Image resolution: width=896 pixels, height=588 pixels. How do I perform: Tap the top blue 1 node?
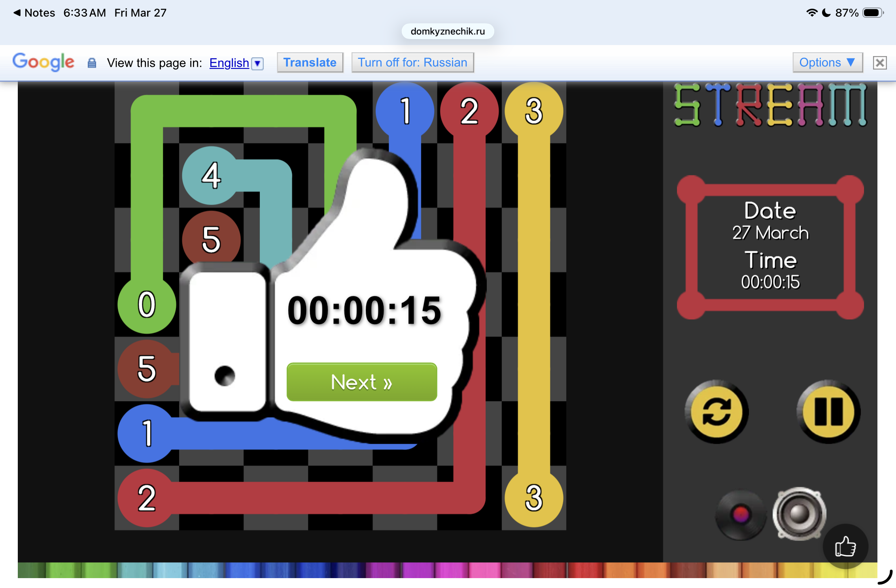coord(405,111)
